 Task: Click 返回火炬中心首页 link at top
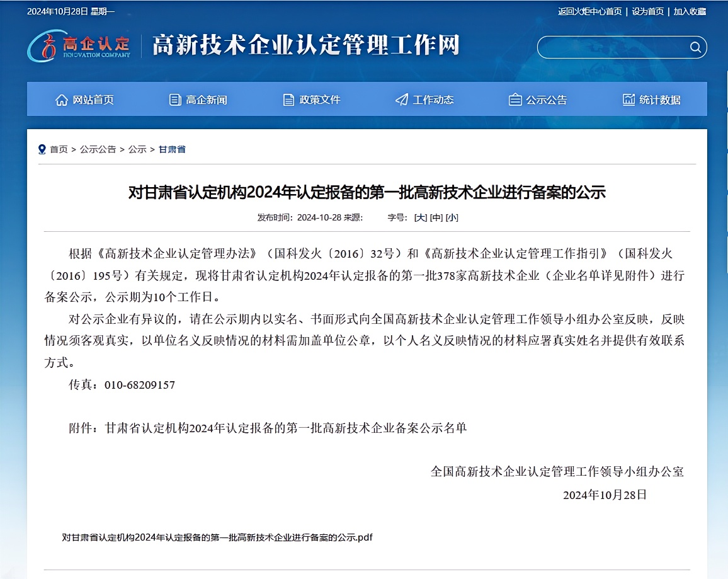pyautogui.click(x=589, y=11)
